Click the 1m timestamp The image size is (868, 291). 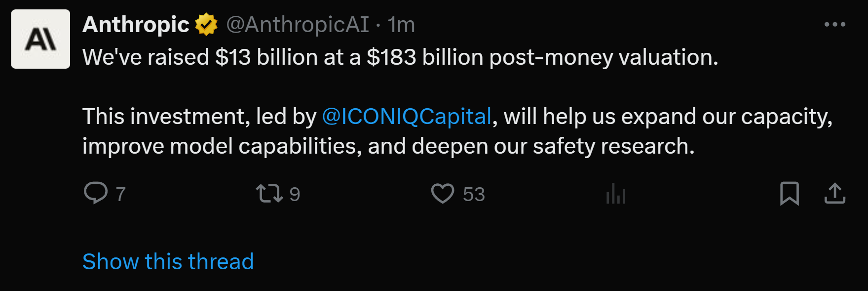click(401, 25)
